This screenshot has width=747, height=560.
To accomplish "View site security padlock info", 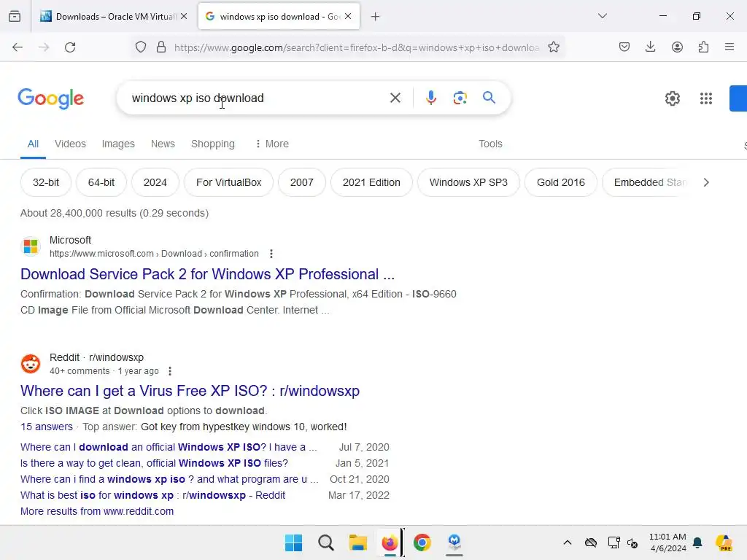I will (161, 47).
